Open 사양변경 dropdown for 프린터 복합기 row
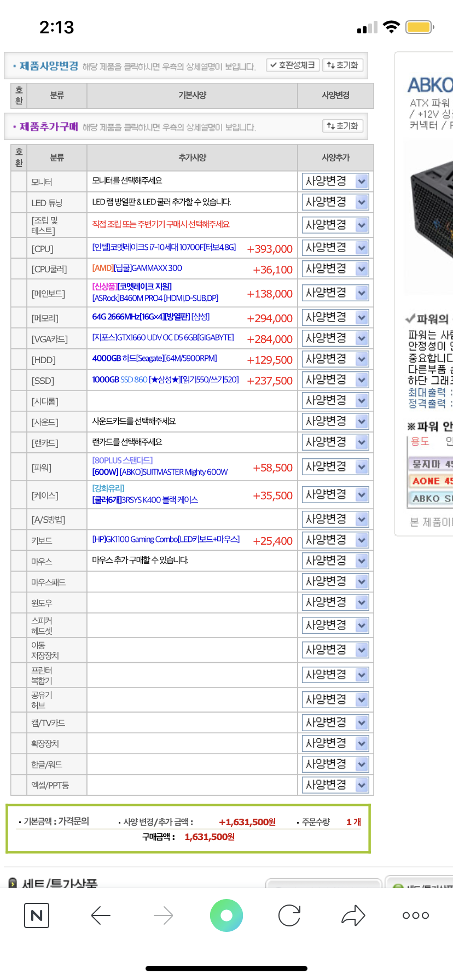 point(335,675)
